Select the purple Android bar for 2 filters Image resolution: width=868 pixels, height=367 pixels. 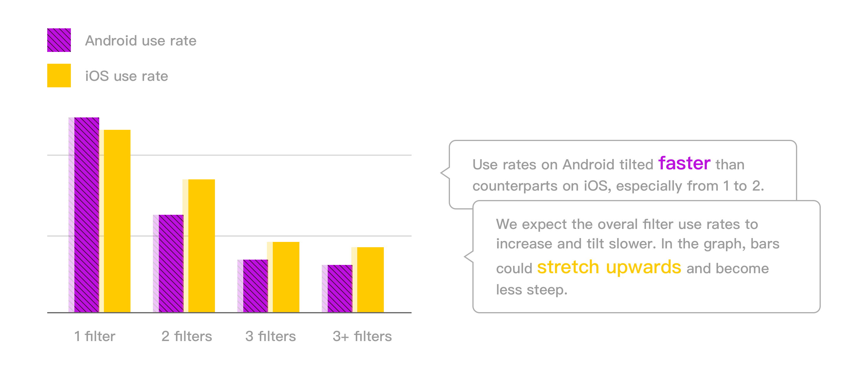coord(171,263)
